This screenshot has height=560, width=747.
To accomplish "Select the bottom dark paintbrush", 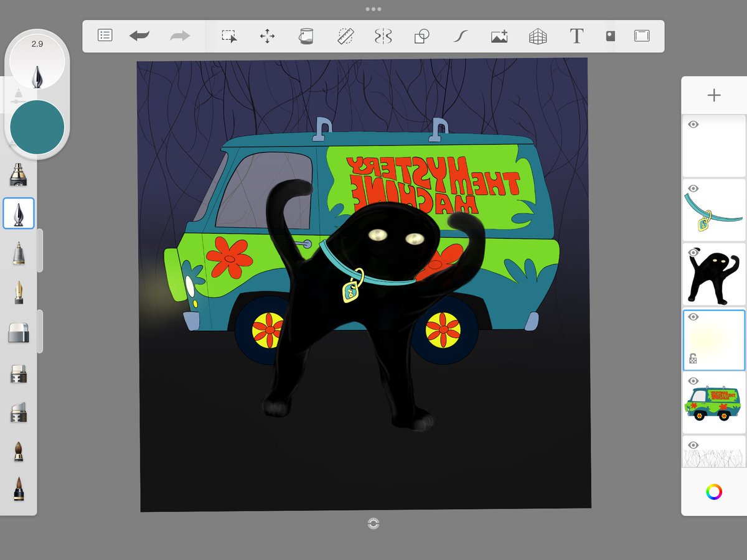I will 19,490.
